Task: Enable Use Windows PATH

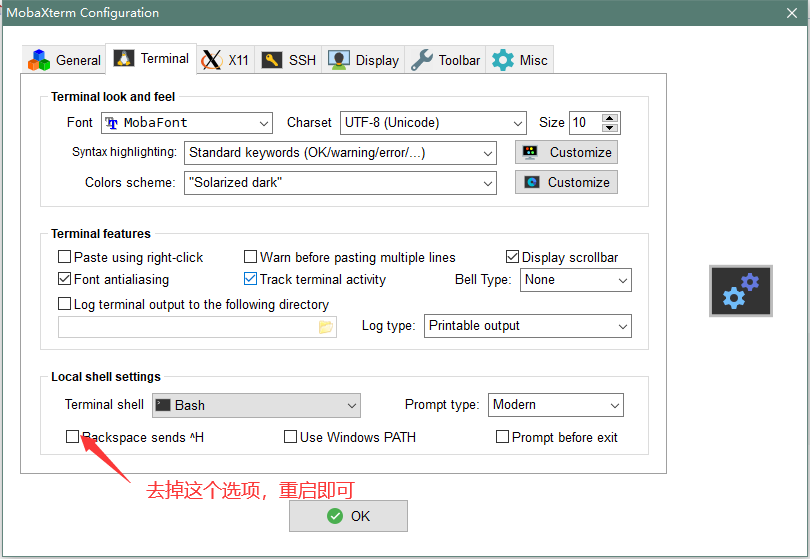Action: click(x=290, y=437)
